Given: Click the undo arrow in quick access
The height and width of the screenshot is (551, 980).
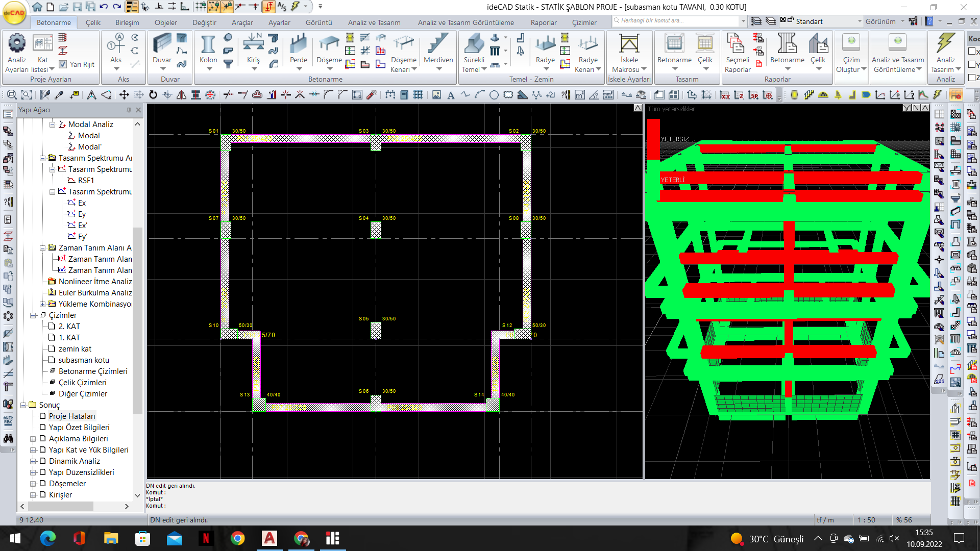Looking at the screenshot, I should (x=104, y=7).
